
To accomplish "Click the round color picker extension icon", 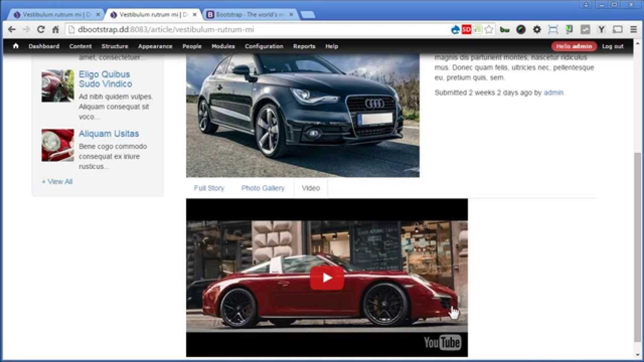I will (521, 30).
